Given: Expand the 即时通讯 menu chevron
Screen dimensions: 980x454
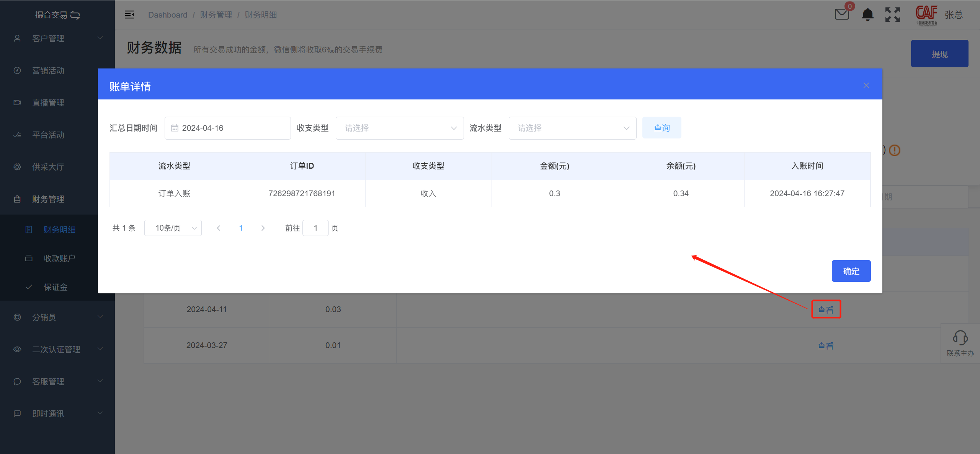Looking at the screenshot, I should point(100,413).
